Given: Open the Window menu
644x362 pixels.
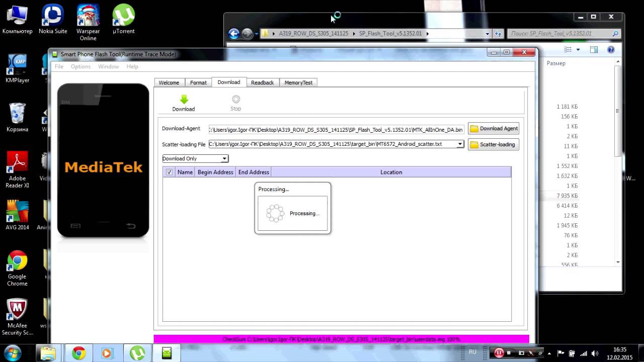Looking at the screenshot, I should (108, 66).
